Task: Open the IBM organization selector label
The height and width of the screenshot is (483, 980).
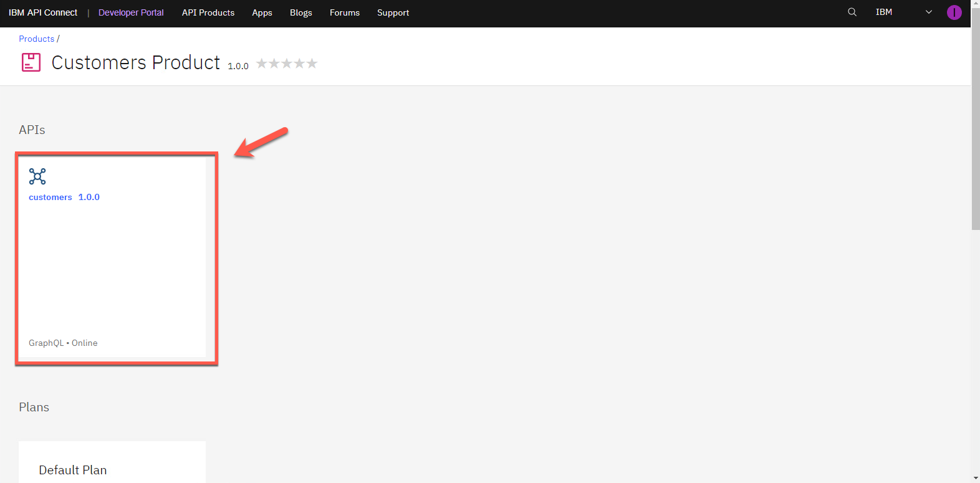Action: 883,12
